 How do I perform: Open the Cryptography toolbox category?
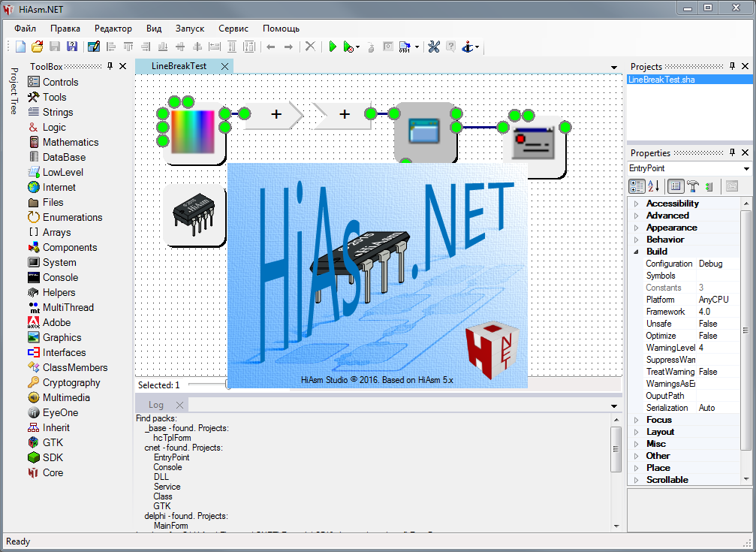pyautogui.click(x=71, y=382)
